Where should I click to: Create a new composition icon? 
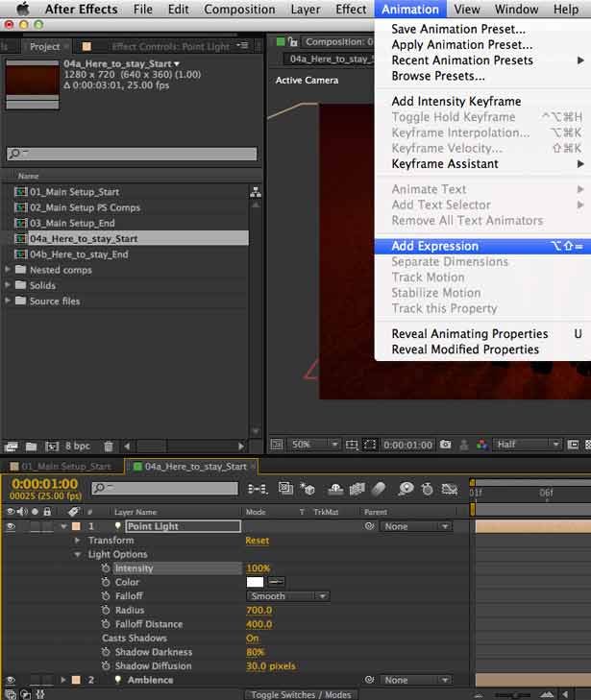[x=52, y=446]
